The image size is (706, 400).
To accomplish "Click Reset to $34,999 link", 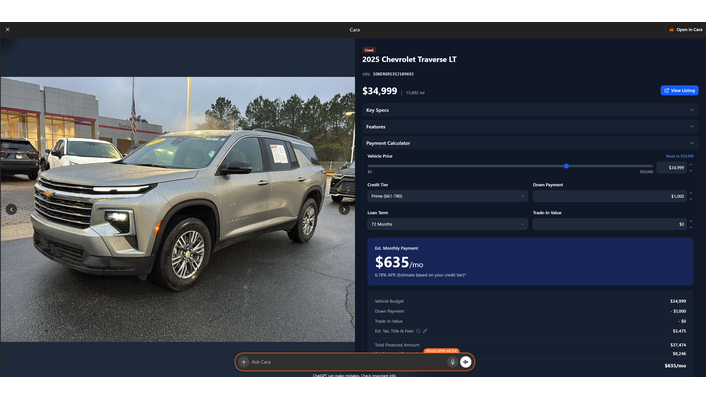I will [x=679, y=156].
